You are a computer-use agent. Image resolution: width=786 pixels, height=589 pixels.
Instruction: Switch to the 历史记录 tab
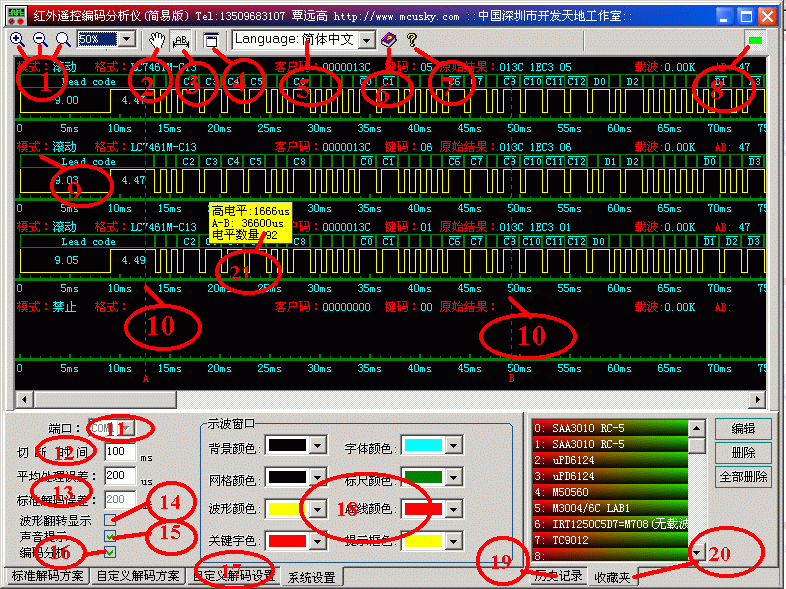tap(557, 576)
